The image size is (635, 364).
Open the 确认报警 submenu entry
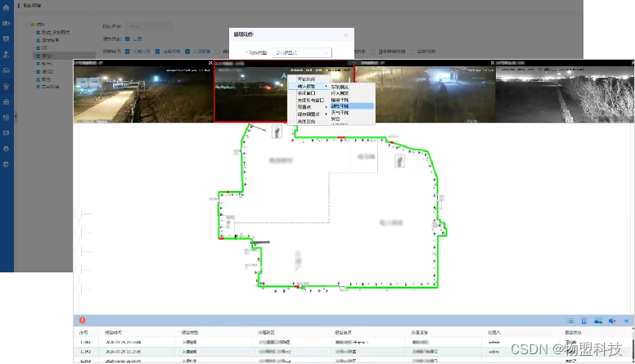[x=308, y=86]
